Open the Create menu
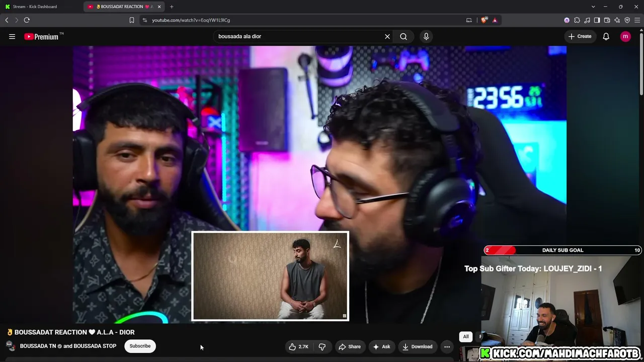This screenshot has height=362, width=644. point(580,36)
